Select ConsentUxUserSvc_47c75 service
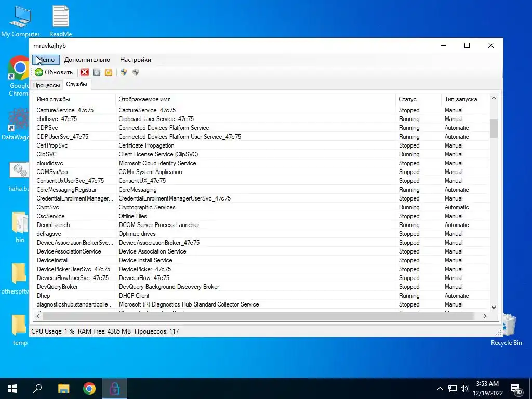 [x=70, y=180]
